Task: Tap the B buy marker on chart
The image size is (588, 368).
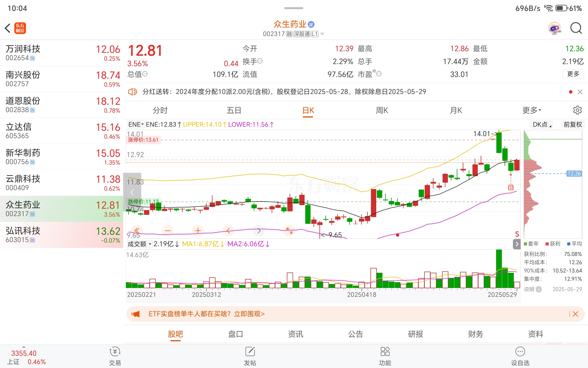Action: [511, 187]
